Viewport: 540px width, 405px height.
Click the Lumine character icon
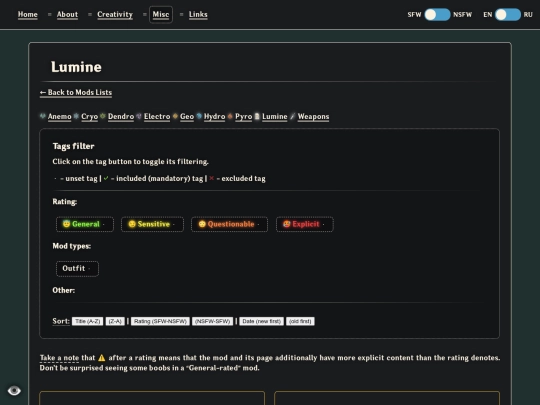(x=257, y=116)
